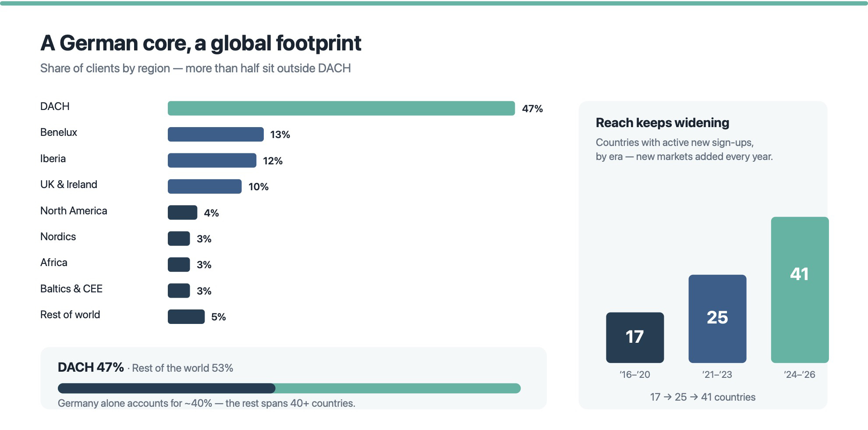
Task: Click the '24–'26 era label
Action: pos(800,374)
